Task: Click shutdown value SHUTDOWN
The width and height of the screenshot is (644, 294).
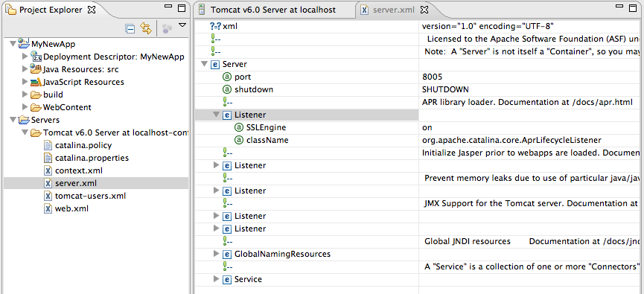Action: coord(445,89)
